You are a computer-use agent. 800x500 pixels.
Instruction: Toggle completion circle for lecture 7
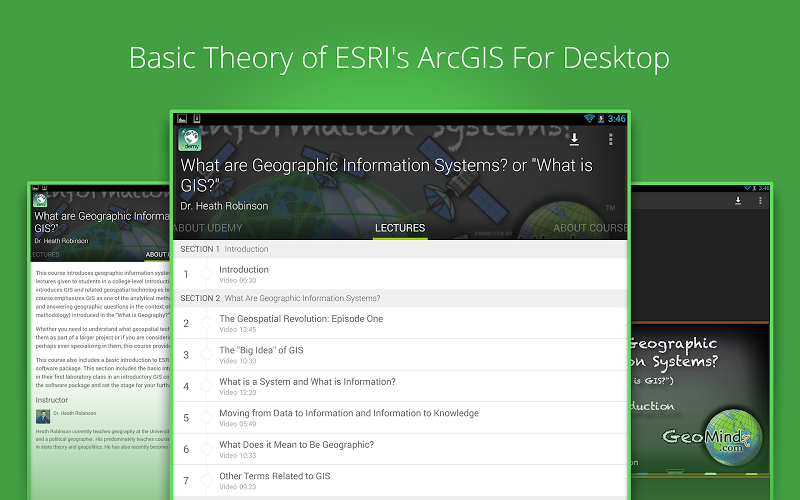pos(207,481)
